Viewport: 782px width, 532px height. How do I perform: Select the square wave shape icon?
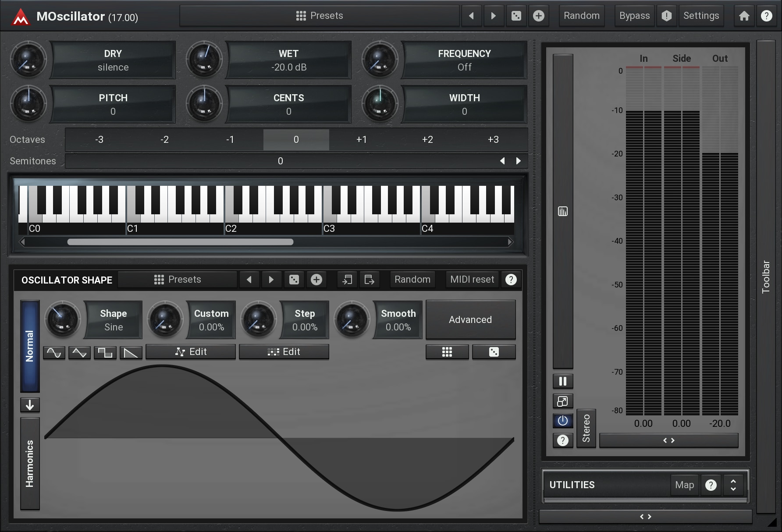point(105,352)
